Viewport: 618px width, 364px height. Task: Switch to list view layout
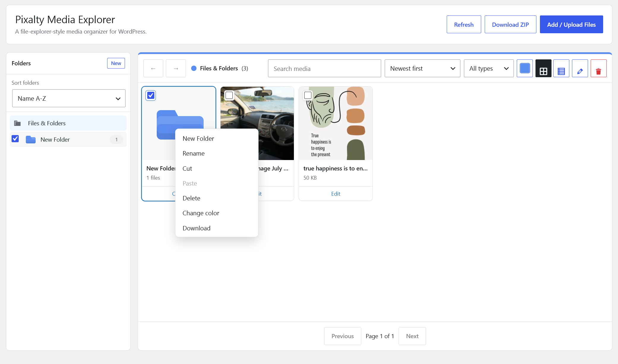[561, 69]
